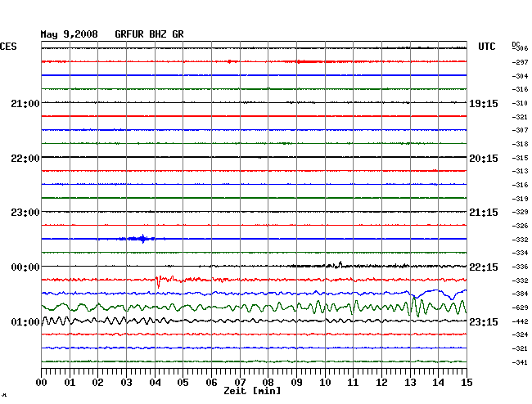This screenshot has width=532, height=404.
Task: Click the DC offset value "-334"
Action: [520, 253]
